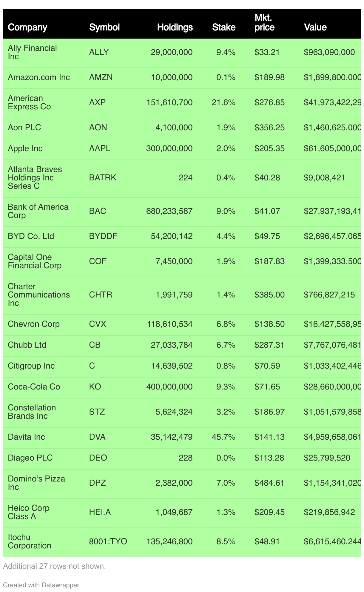Sort by the Company column header
Screen dimensions: 364x592
(x=27, y=27)
